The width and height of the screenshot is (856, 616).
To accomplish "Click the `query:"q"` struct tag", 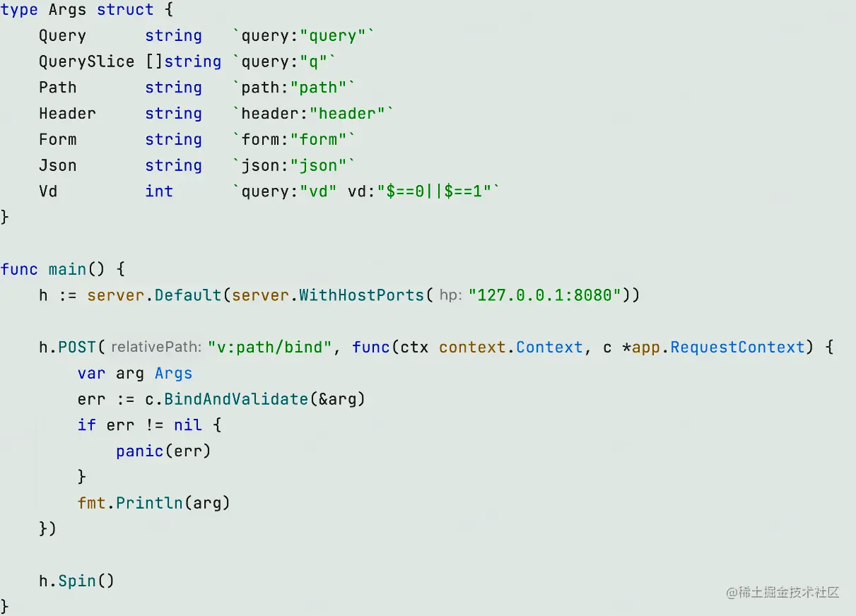I will coord(284,61).
